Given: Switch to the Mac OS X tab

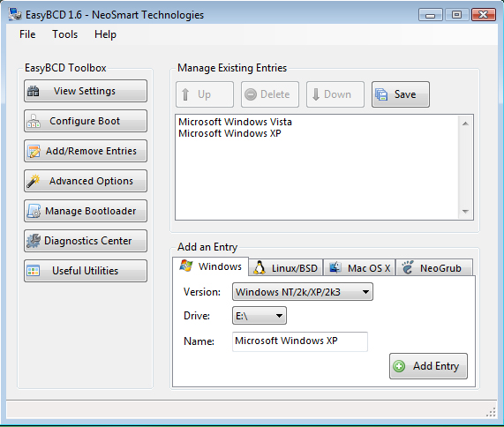Looking at the screenshot, I should click(359, 268).
